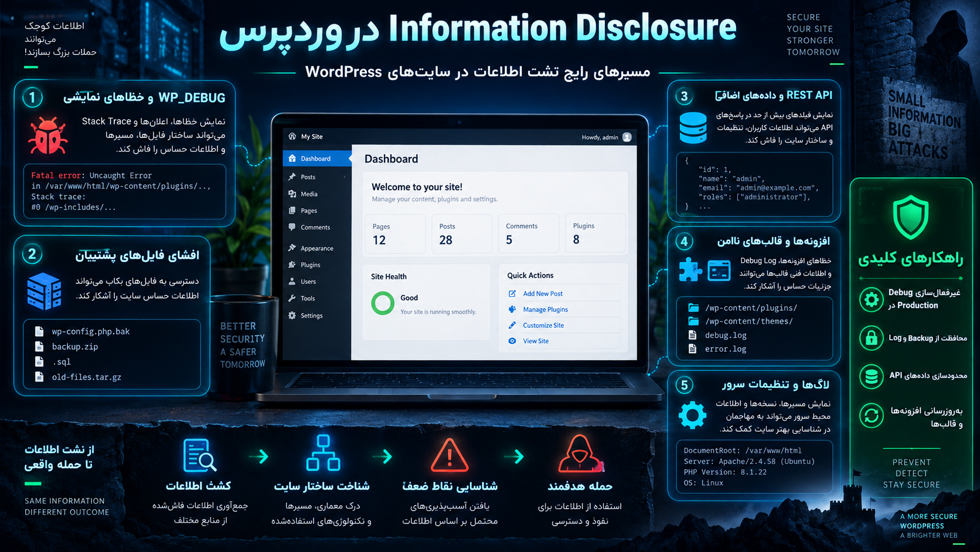The height and width of the screenshot is (552, 980).
Task: Click the Welcome to your site! heading
Action: click(417, 187)
